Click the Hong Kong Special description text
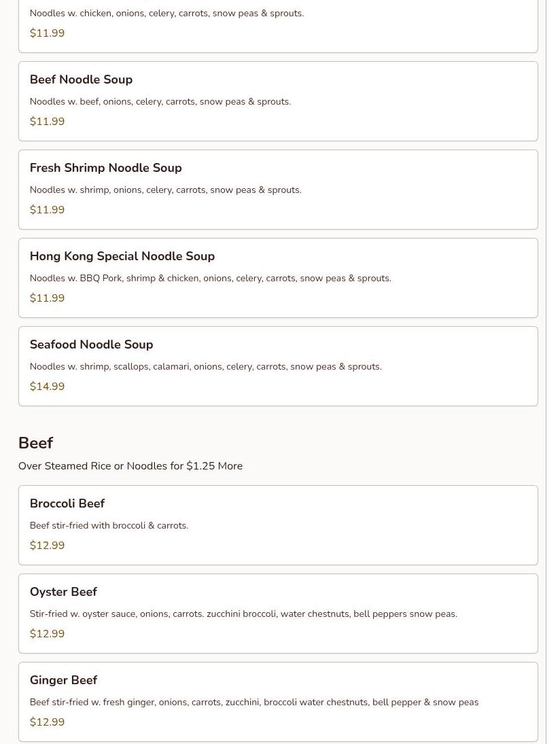The width and height of the screenshot is (560, 744). tap(210, 279)
